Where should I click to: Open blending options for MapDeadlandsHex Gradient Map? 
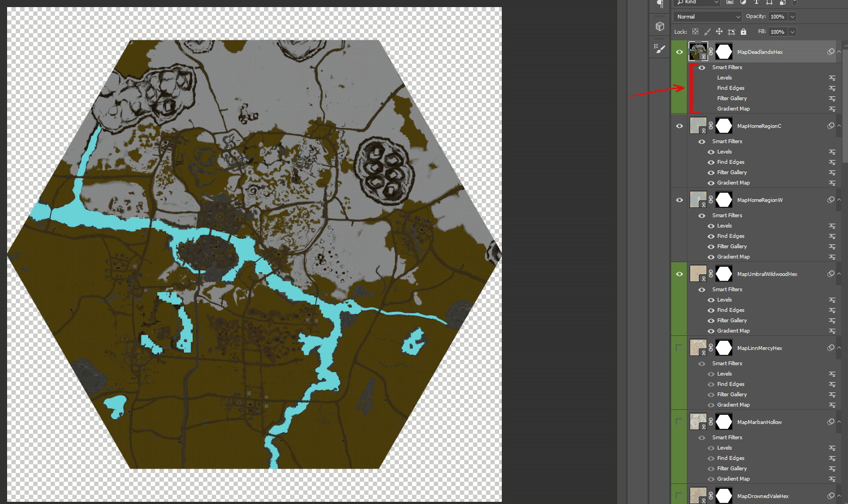pyautogui.click(x=832, y=109)
